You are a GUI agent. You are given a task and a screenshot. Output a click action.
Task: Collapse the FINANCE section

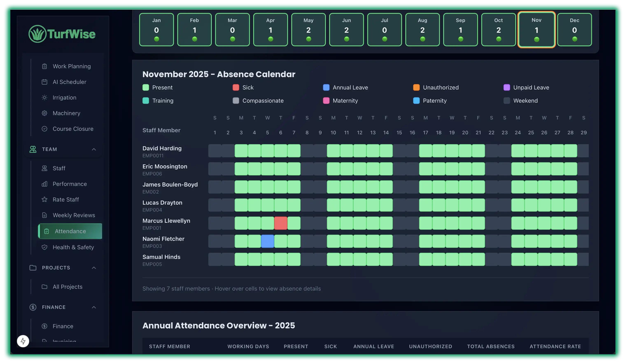tap(94, 307)
